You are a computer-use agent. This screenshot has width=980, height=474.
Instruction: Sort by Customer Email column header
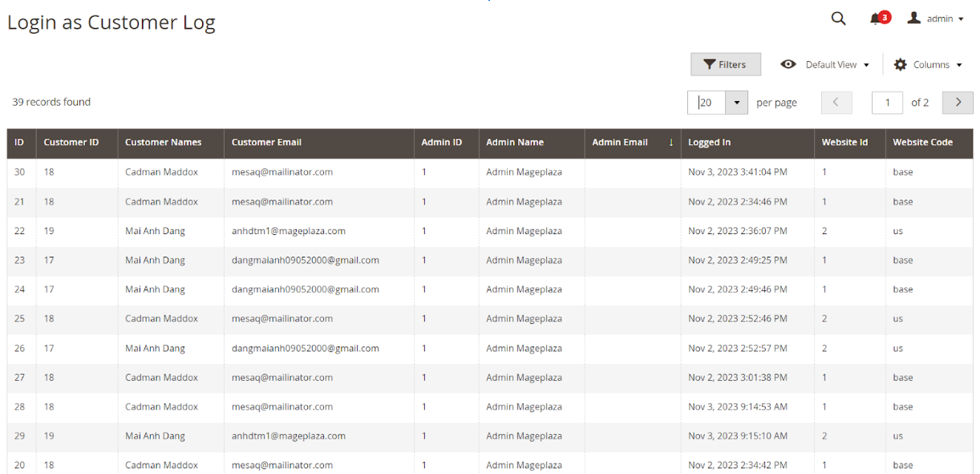266,143
